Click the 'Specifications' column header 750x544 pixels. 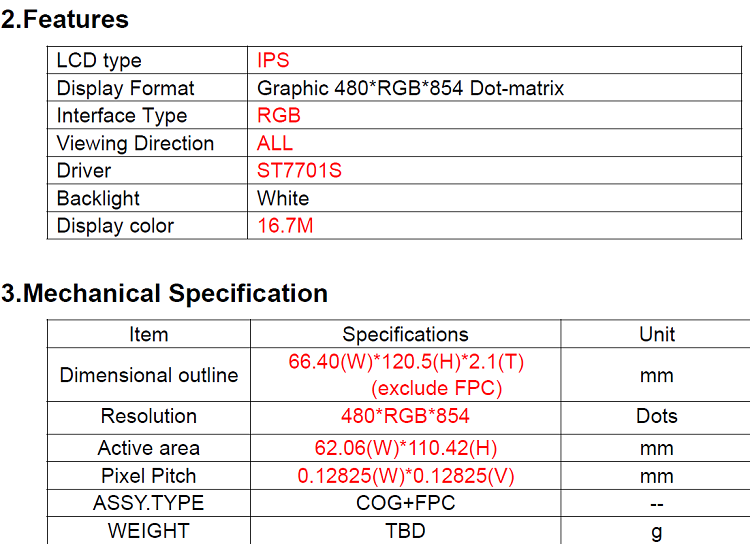(x=405, y=334)
